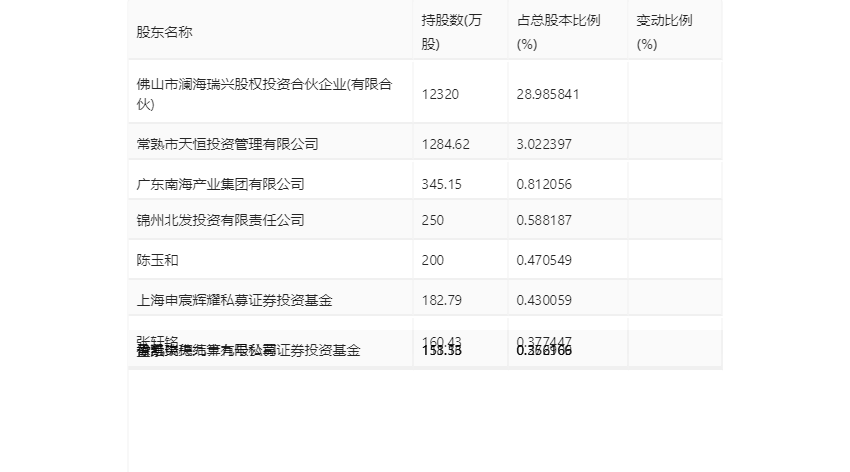Click the 变动比例(%) column header
This screenshot has width=850, height=472.
tap(664, 32)
